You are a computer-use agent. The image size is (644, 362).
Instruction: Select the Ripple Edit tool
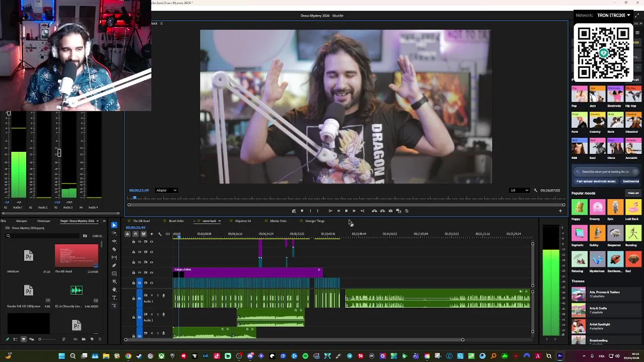click(x=114, y=241)
